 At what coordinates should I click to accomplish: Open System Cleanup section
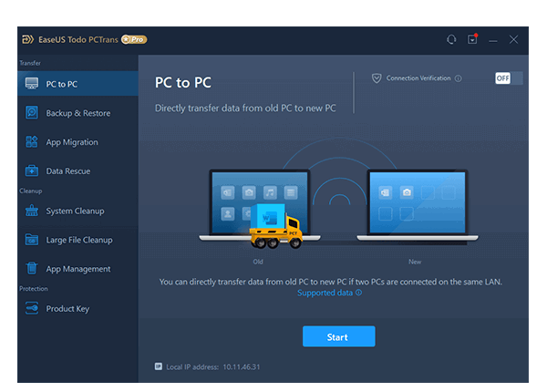(x=77, y=211)
